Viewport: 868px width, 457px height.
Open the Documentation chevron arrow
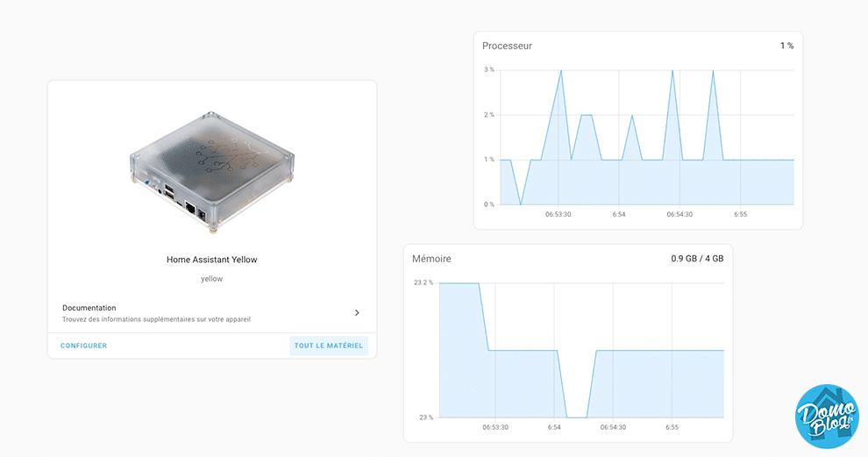pyautogui.click(x=357, y=313)
